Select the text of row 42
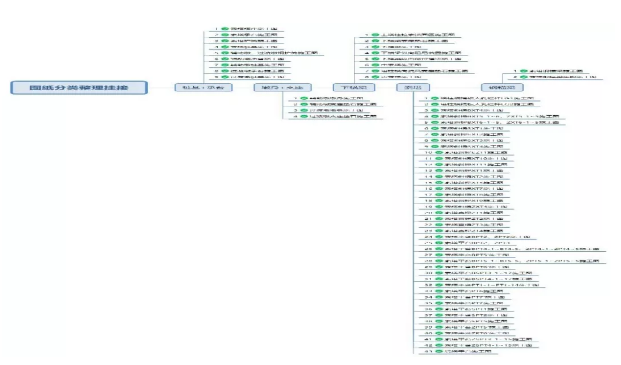 pos(488,345)
